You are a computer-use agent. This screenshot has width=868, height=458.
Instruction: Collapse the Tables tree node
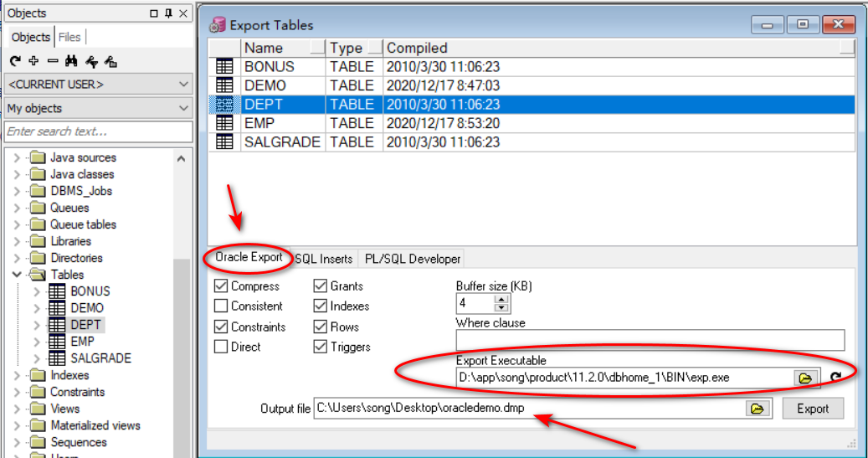pyautogui.click(x=18, y=275)
